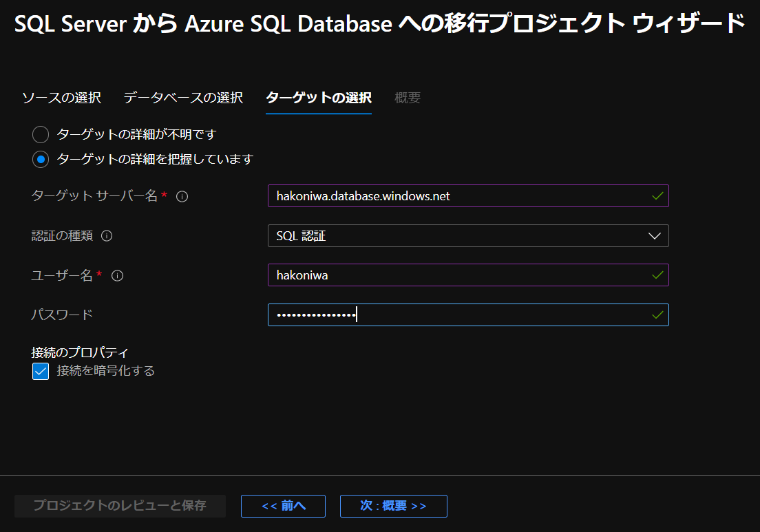Uncheck 接続を暗号化する under 接続のプロパティ
Image resolution: width=760 pixels, height=532 pixels.
pos(39,370)
